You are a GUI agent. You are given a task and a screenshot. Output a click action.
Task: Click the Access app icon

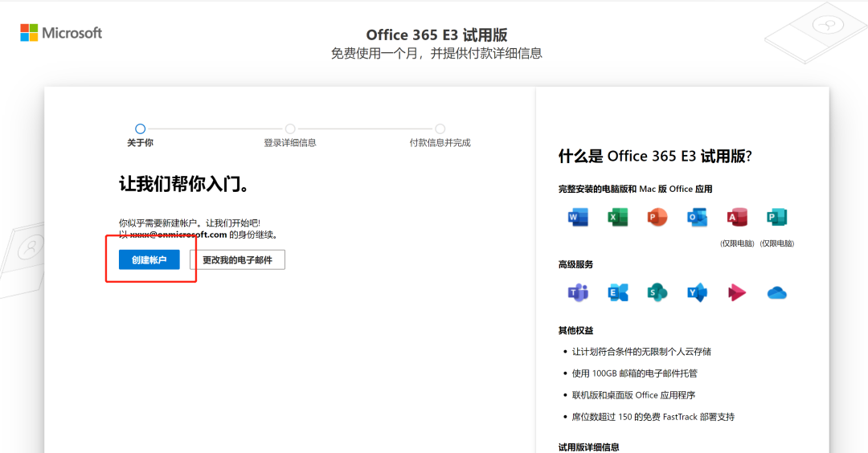tap(737, 218)
